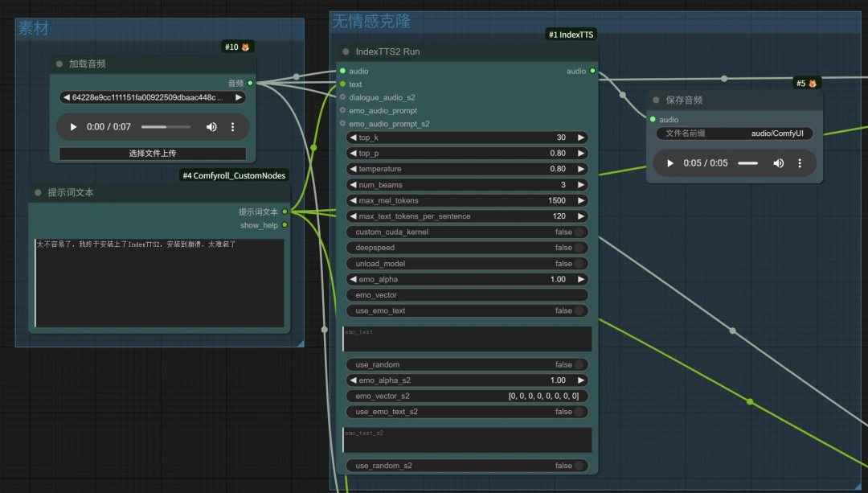Click the 音频 output socket of 加载音频
Viewport: 868px width, 493px height.
(250, 83)
